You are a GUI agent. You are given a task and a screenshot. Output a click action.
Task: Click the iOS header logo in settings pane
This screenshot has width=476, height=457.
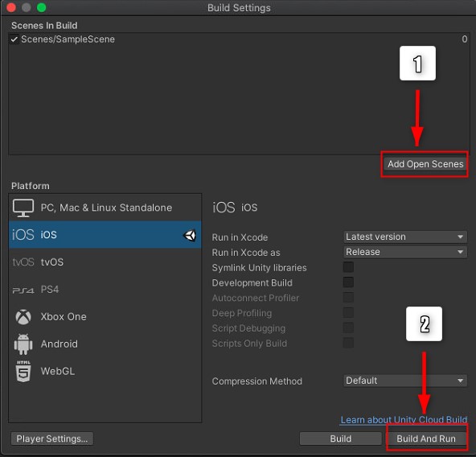tap(224, 208)
